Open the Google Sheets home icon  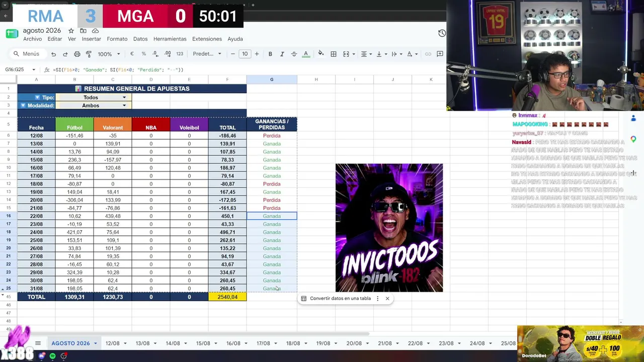tap(12, 34)
